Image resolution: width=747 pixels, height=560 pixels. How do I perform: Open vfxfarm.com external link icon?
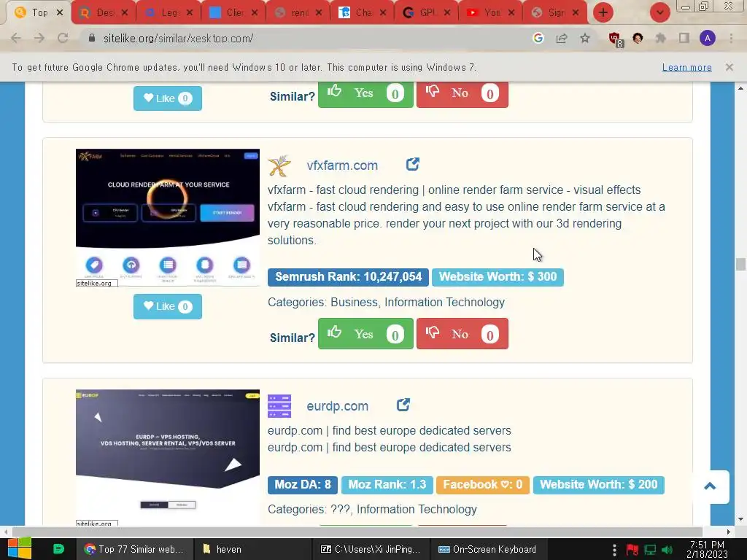coord(413,164)
